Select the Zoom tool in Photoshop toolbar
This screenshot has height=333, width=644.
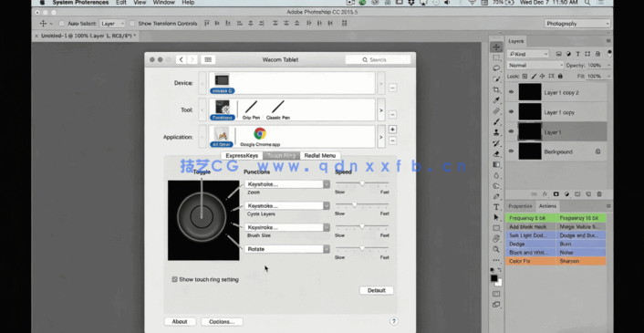point(496,249)
